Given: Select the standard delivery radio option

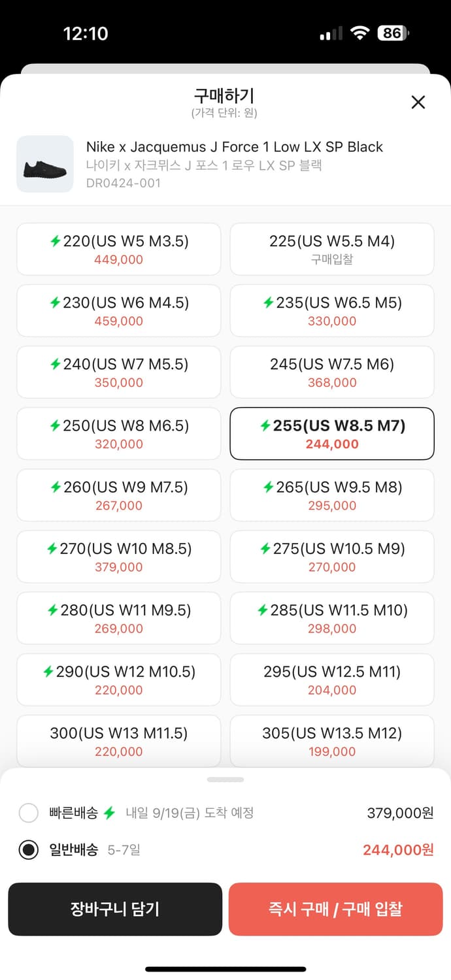Looking at the screenshot, I should pyautogui.click(x=29, y=850).
